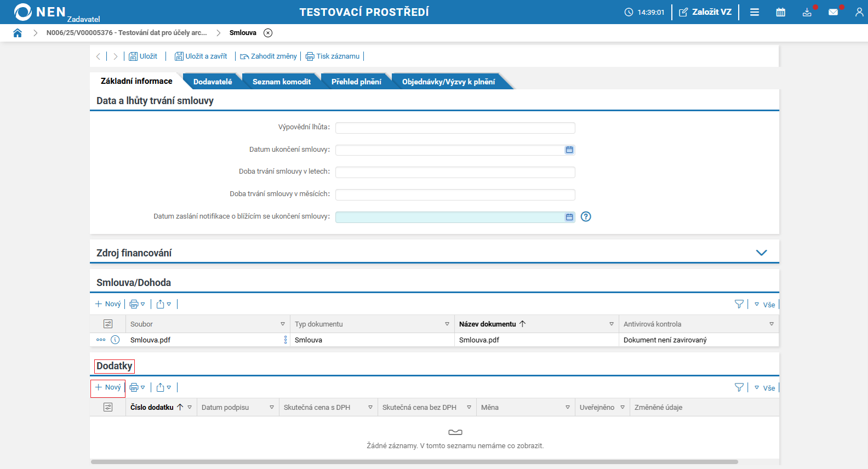Open export dropdown in Smlouva/Dohoda toolbar

click(164, 304)
